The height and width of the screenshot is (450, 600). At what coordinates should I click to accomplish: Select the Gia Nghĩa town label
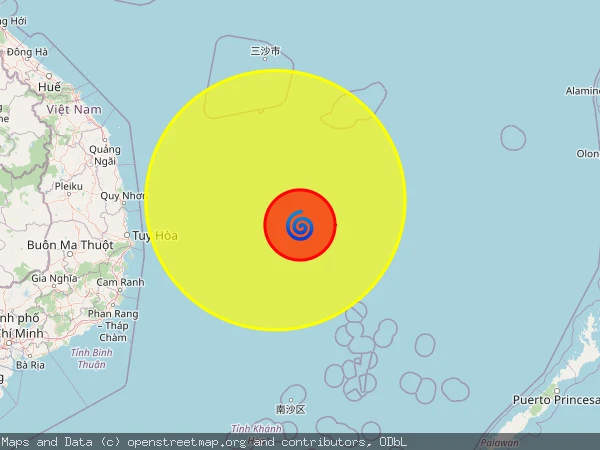[55, 278]
